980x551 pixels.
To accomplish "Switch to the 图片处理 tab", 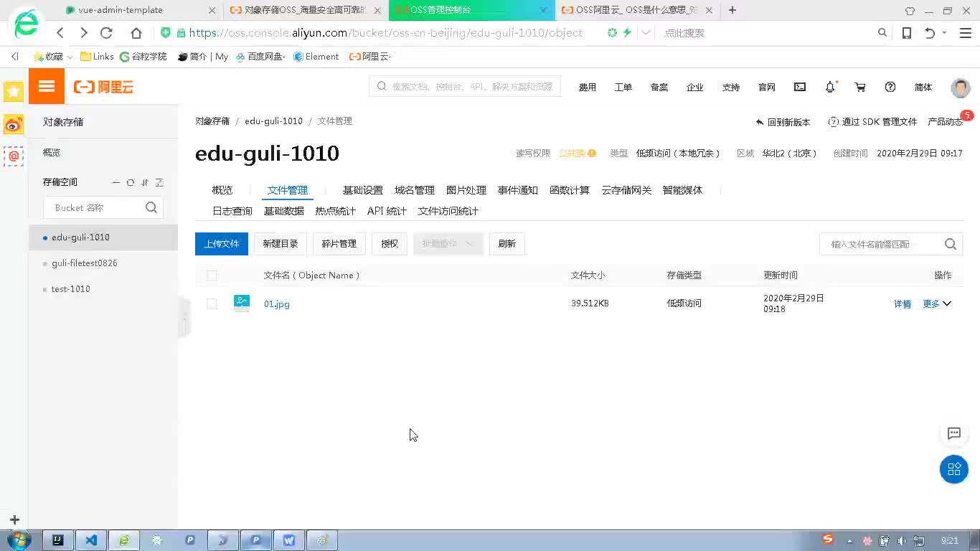I will coord(466,190).
